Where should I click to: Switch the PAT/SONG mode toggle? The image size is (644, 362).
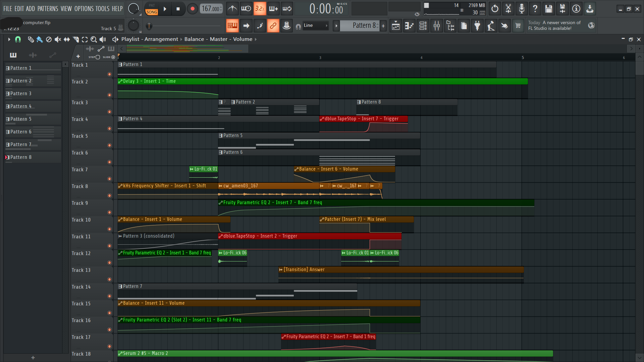(x=152, y=9)
